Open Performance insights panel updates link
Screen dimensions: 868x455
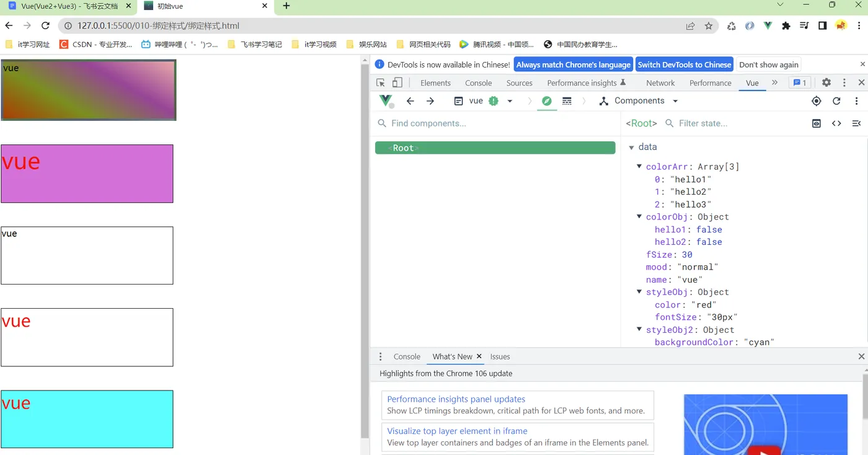[456, 399]
